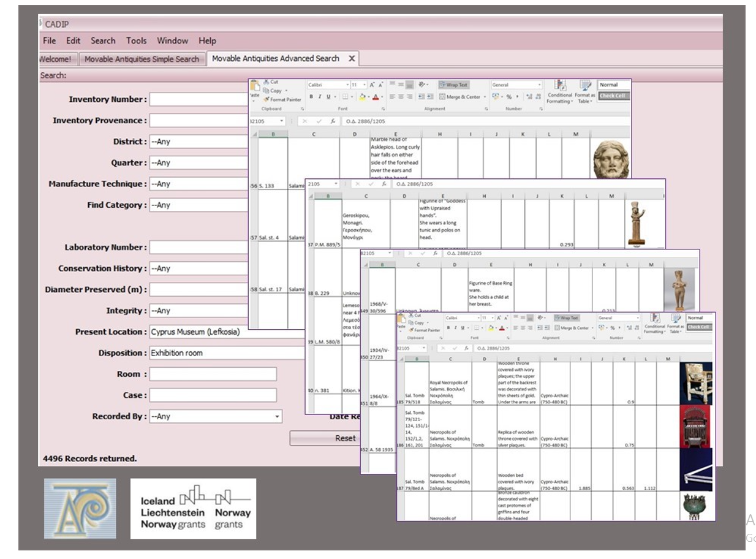Screen dimensions: 756x559
Task: Open the Tools menu in CADIP
Action: click(136, 40)
